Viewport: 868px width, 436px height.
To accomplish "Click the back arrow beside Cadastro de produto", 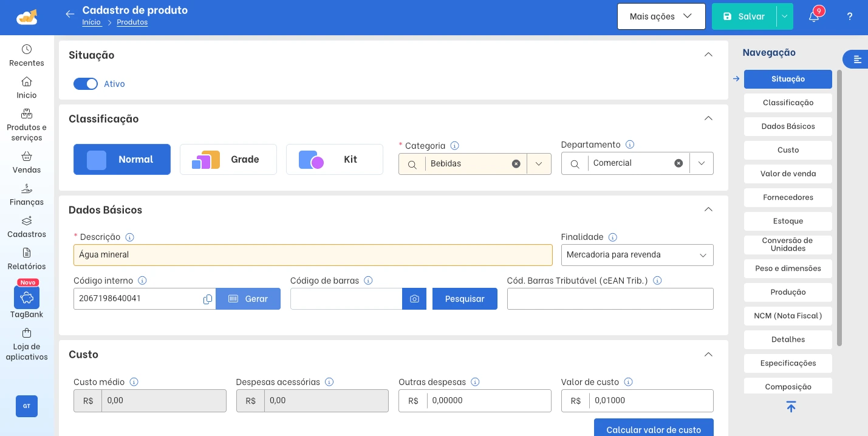I will coord(70,14).
